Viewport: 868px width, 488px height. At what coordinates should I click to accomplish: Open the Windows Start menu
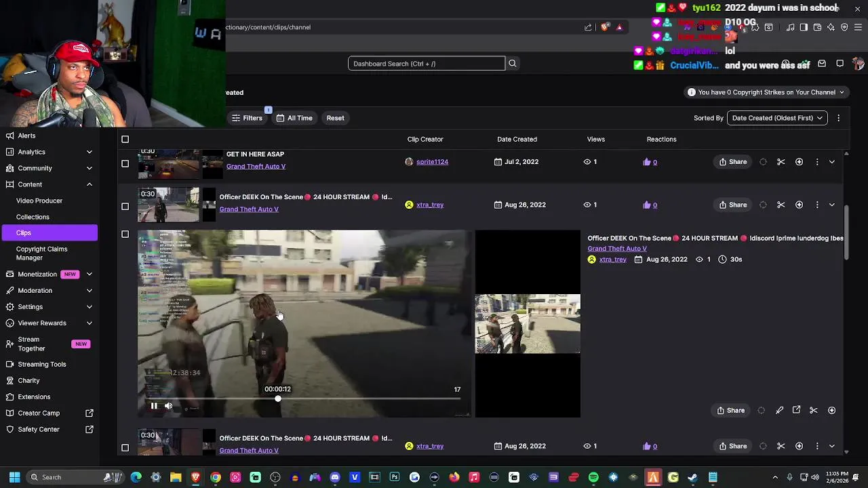coord(14,477)
